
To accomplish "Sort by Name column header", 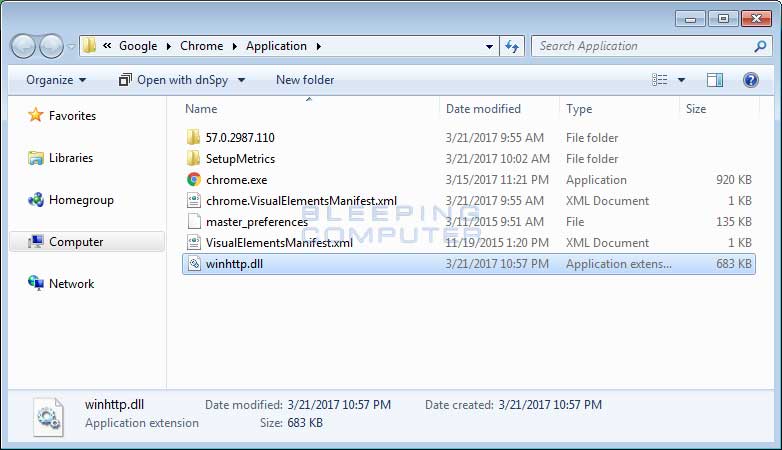I will (x=201, y=109).
